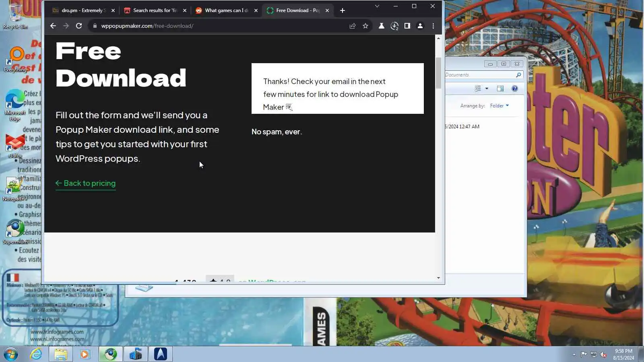Screen dimensions: 644x362
Task: Go back to the previous browser page
Action: pyautogui.click(x=53, y=26)
